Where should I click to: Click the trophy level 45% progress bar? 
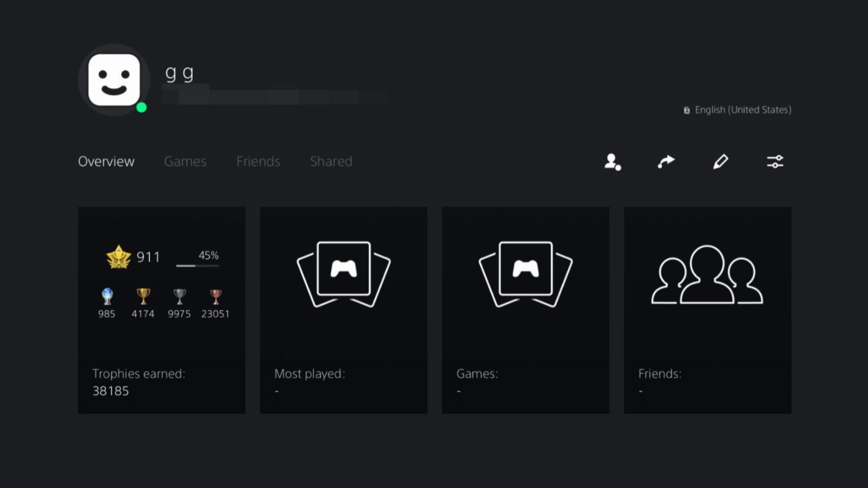click(198, 265)
